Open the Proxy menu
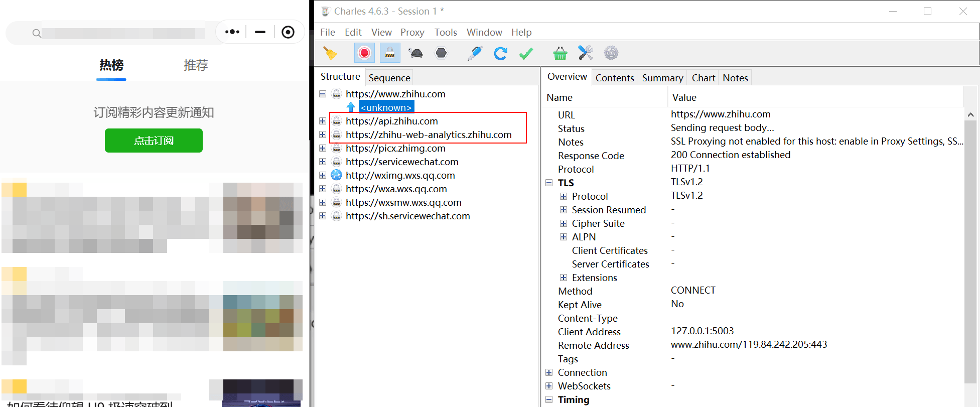980x407 pixels. pos(412,32)
